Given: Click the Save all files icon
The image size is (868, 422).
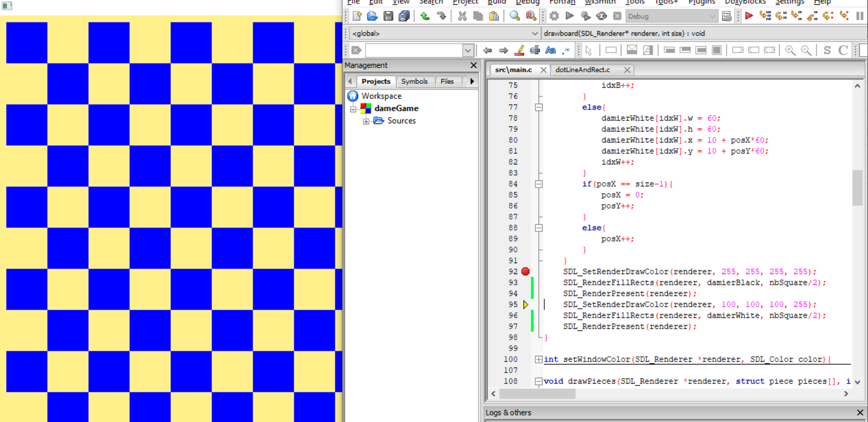Looking at the screenshot, I should [404, 16].
